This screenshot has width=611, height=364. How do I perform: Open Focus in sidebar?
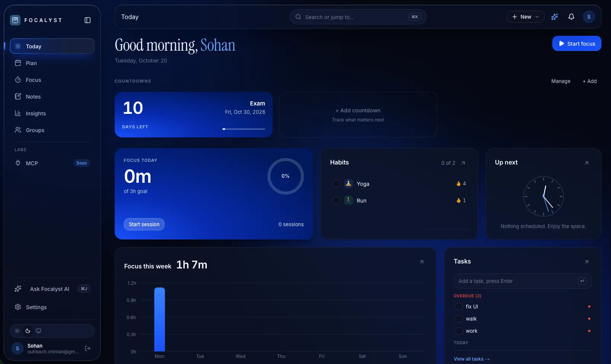coord(52,80)
